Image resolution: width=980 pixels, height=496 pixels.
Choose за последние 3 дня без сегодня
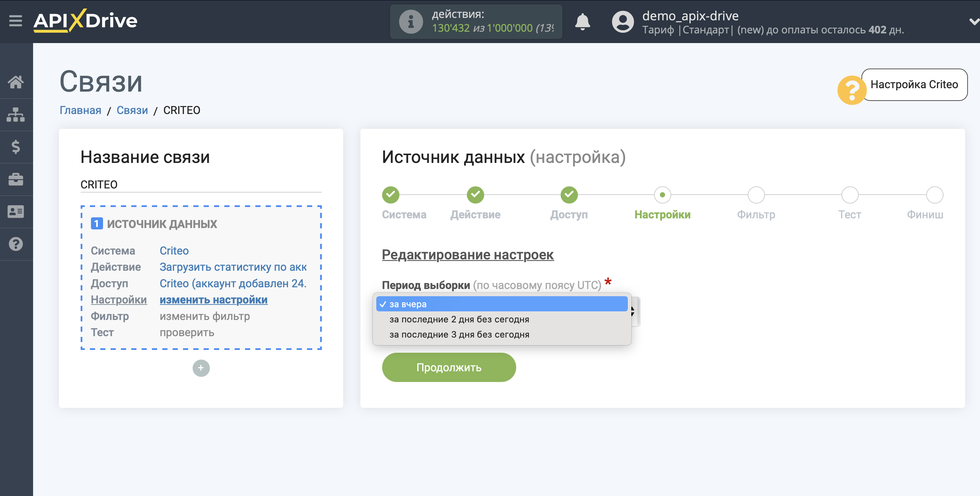click(x=501, y=334)
